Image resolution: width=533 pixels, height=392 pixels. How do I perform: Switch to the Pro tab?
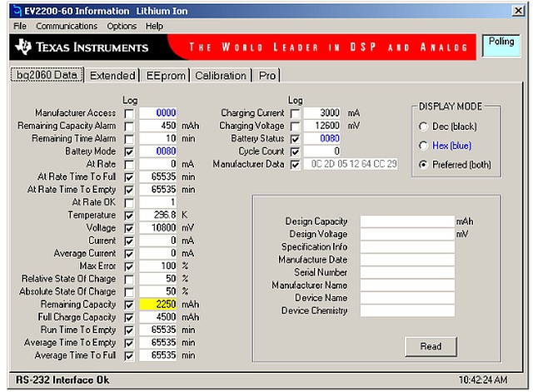click(267, 76)
